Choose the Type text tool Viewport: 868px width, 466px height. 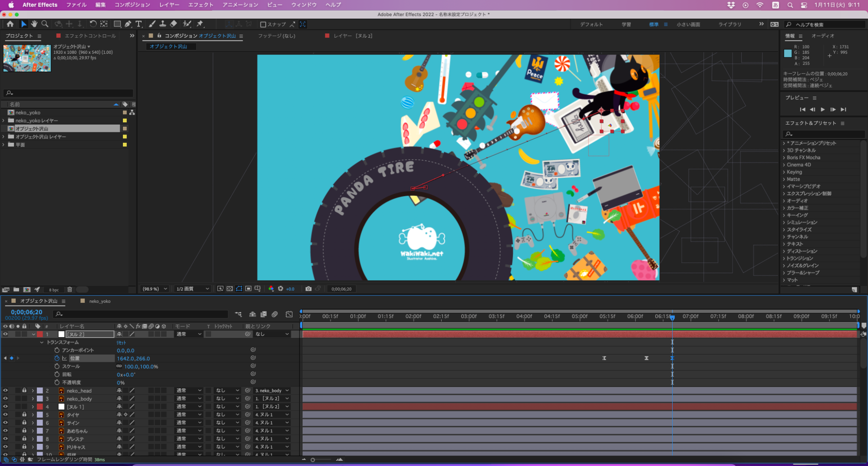pyautogui.click(x=139, y=24)
